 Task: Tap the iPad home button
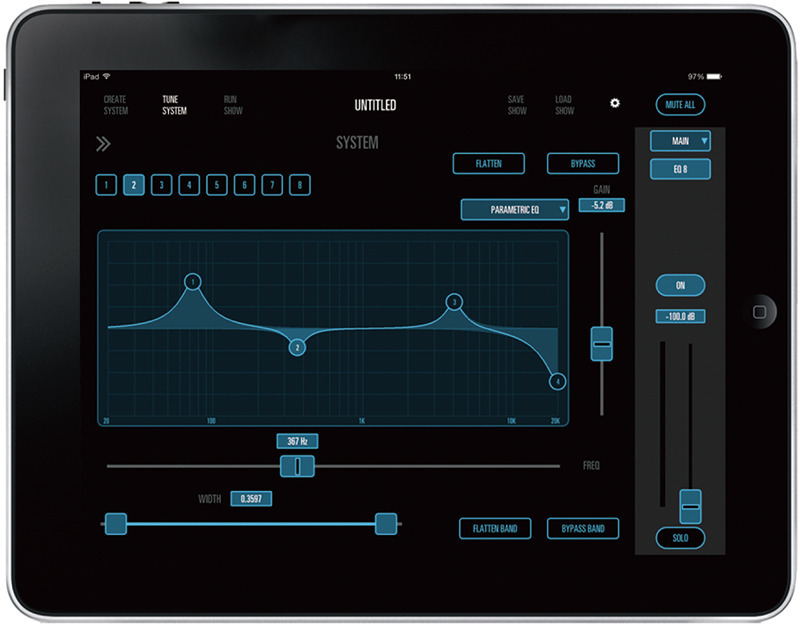[759, 312]
